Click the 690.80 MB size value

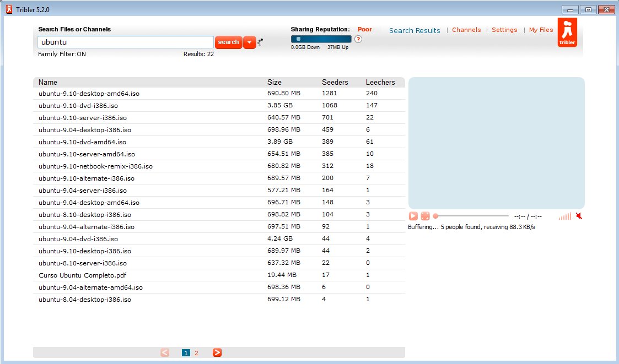(284, 93)
